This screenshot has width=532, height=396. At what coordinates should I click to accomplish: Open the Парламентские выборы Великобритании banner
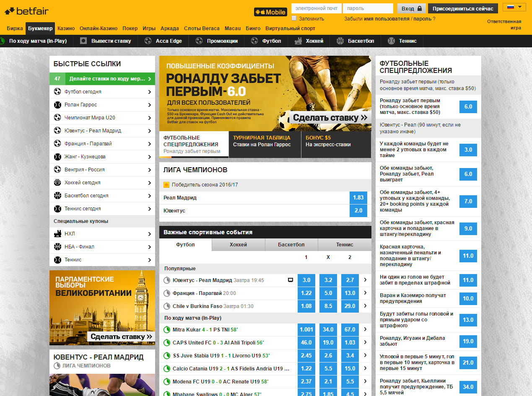click(x=102, y=308)
